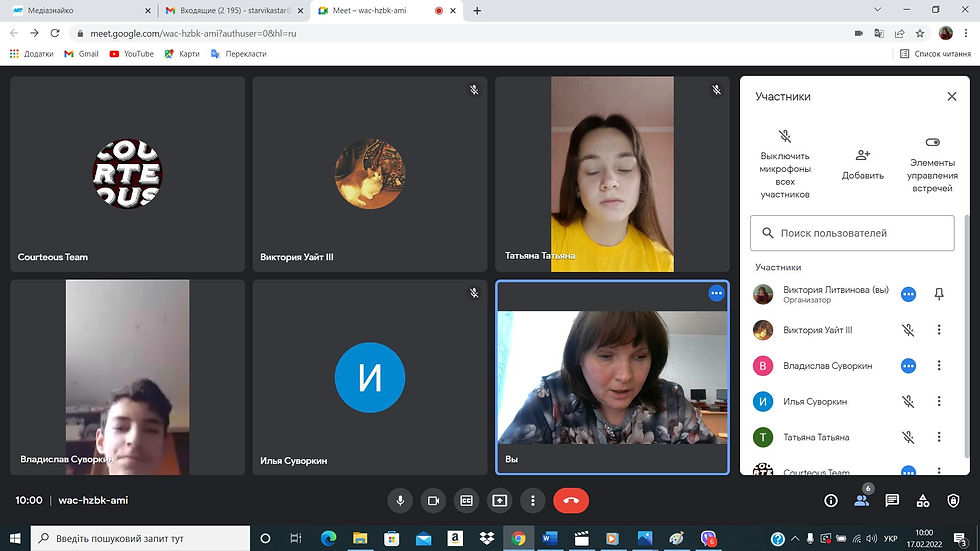Reload the page

point(55,33)
